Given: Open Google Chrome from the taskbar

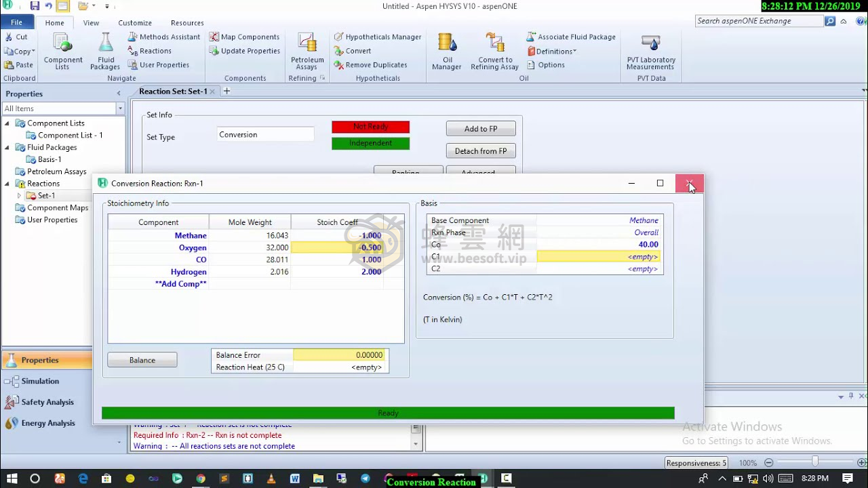Looking at the screenshot, I should 201,479.
